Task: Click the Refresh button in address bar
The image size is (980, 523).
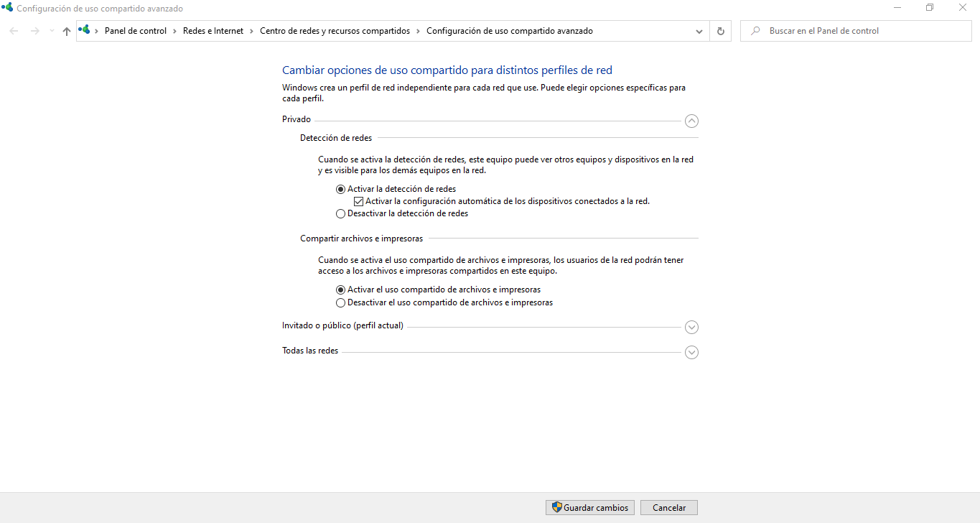Action: [720, 31]
